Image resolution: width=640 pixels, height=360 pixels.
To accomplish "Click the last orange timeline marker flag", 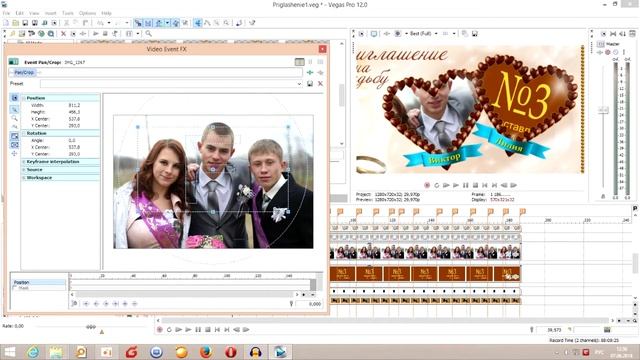I will pos(522,211).
